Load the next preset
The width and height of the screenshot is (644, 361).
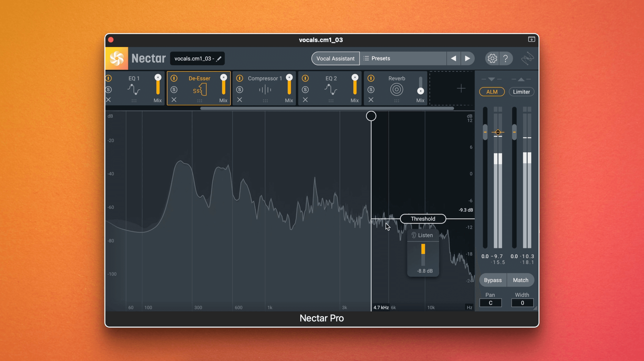click(467, 58)
